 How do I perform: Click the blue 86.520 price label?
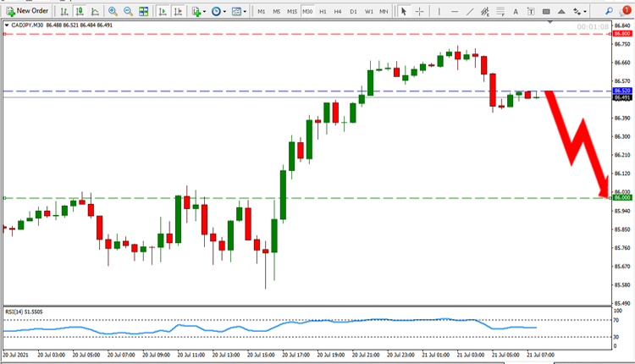[x=622, y=91]
